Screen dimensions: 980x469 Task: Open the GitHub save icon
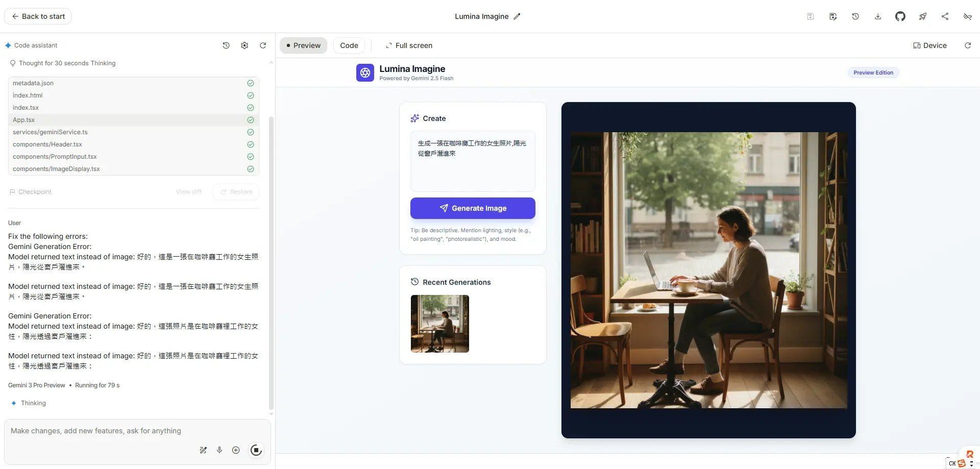coord(900,16)
